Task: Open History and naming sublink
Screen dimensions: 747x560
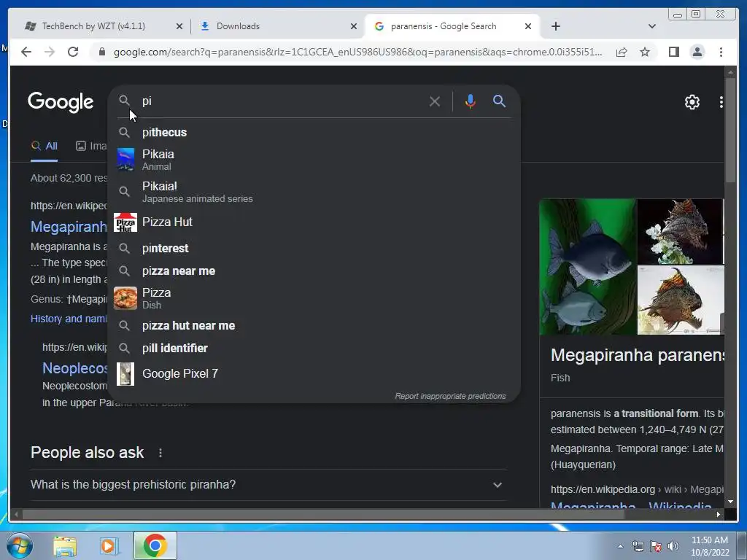Action: [x=69, y=319]
